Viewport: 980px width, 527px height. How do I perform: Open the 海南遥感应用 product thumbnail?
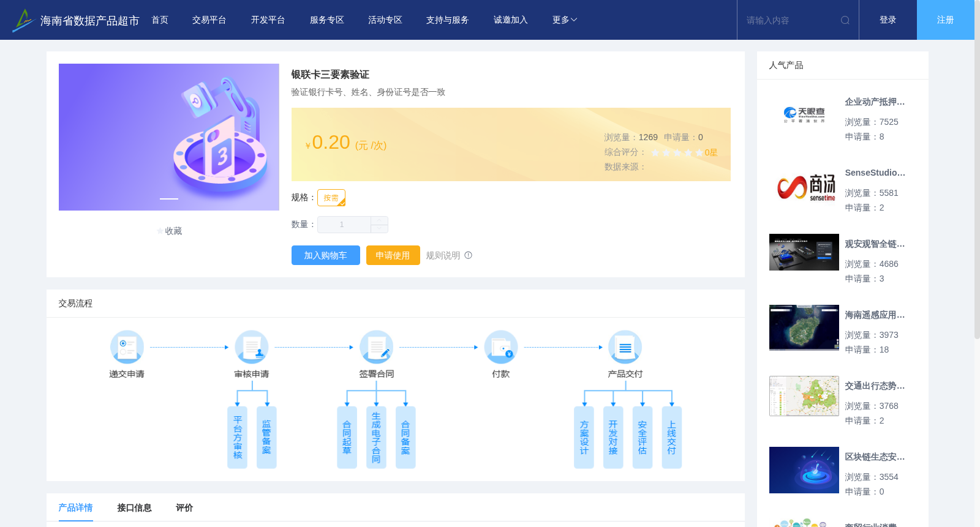click(804, 327)
